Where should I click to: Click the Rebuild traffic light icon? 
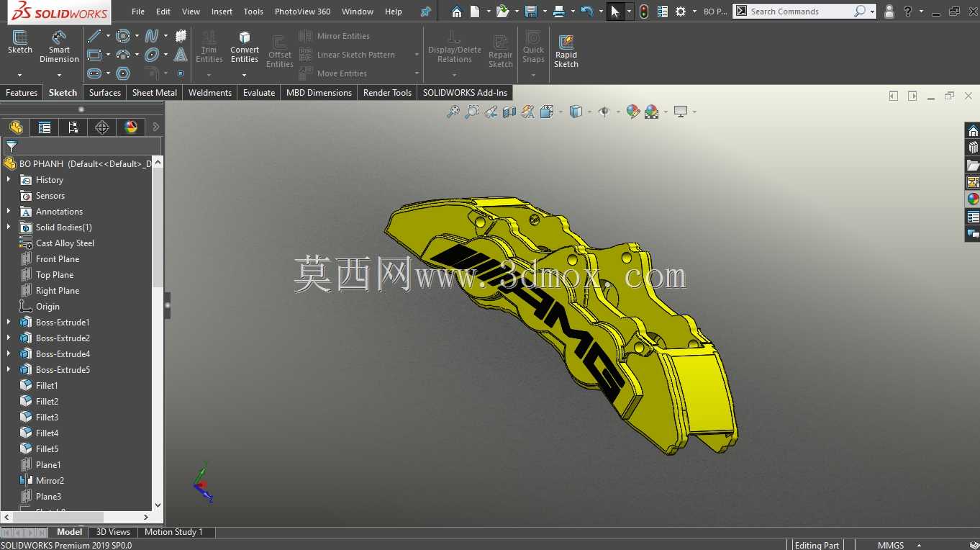pos(643,12)
